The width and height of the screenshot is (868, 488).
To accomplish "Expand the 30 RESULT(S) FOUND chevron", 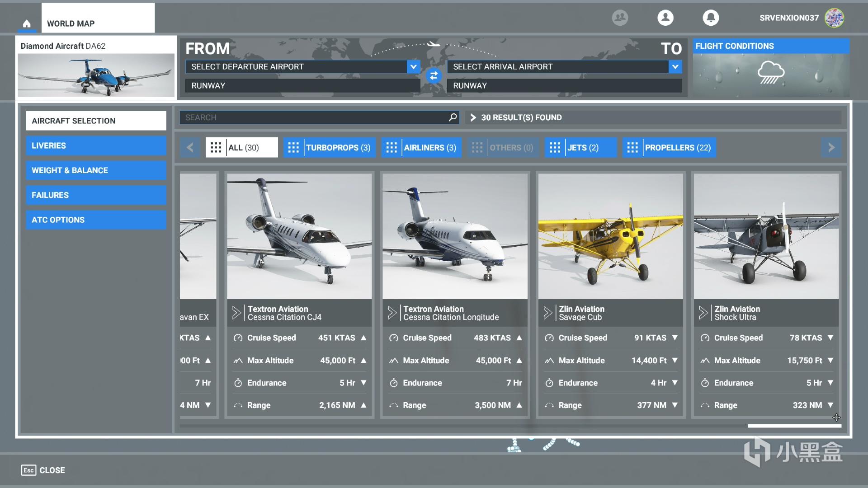I will pos(473,117).
